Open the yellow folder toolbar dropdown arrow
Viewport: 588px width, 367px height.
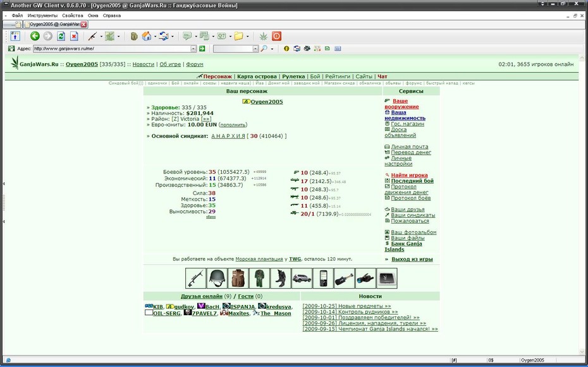point(247,37)
